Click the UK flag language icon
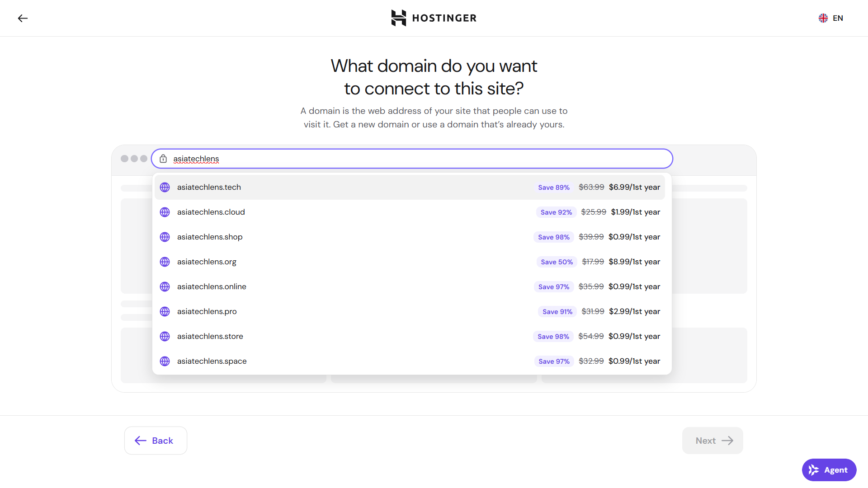Image resolution: width=868 pixels, height=488 pixels. tap(823, 18)
